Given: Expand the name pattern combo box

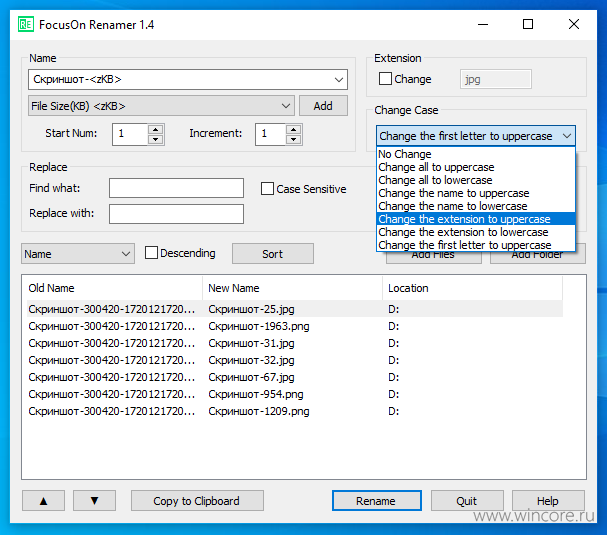Looking at the screenshot, I should point(339,80).
